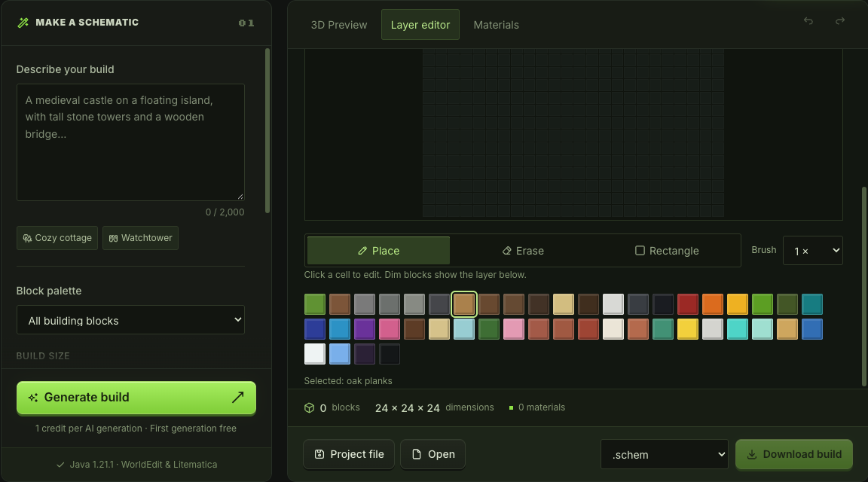Choose the magenta pink block swatch
The width and height of the screenshot is (868, 482).
[x=389, y=328]
